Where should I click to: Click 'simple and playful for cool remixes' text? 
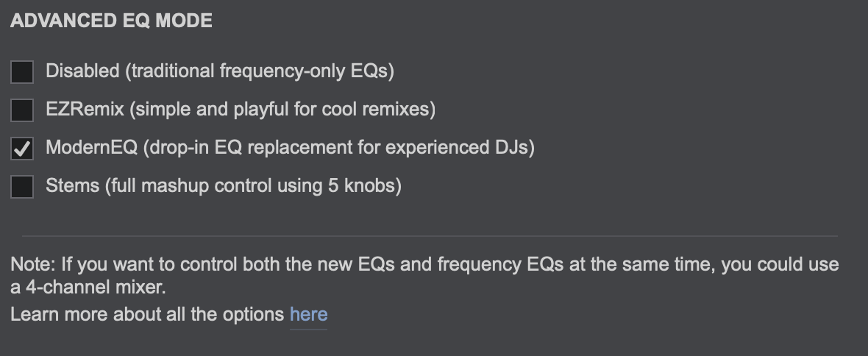[x=283, y=110]
